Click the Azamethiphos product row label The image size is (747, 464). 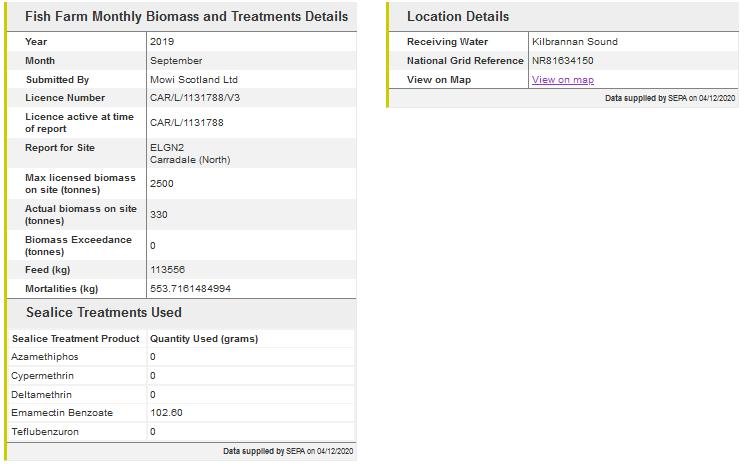coord(45,357)
